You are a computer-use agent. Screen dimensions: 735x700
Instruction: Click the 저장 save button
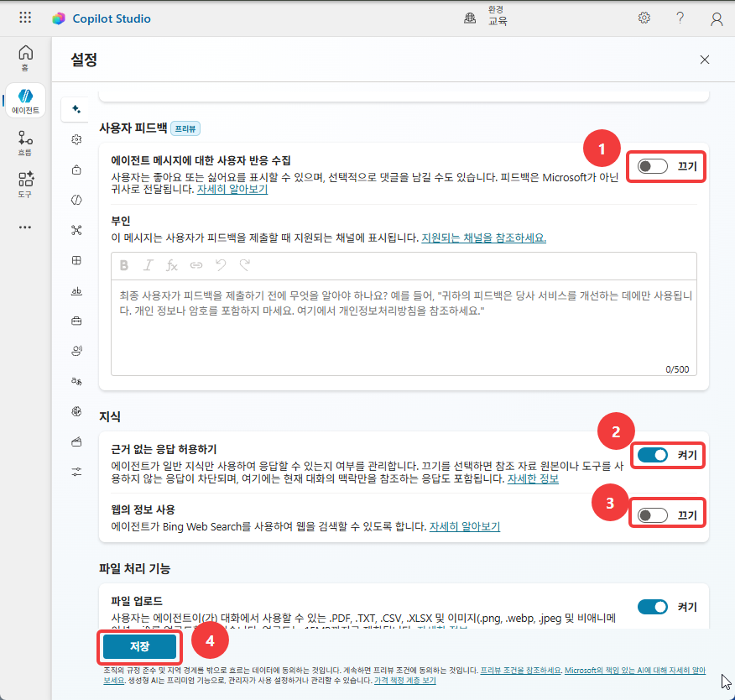139,646
